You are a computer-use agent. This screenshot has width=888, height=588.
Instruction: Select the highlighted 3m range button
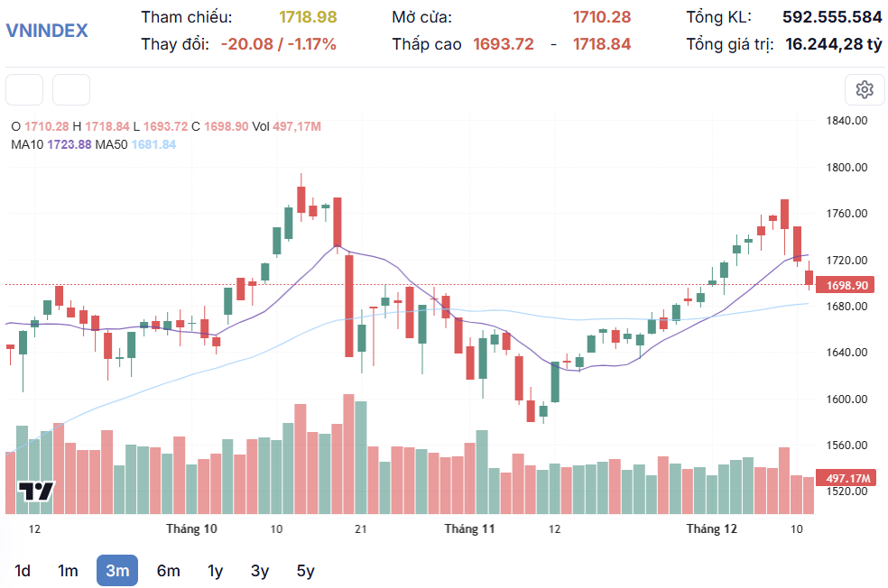(x=117, y=570)
